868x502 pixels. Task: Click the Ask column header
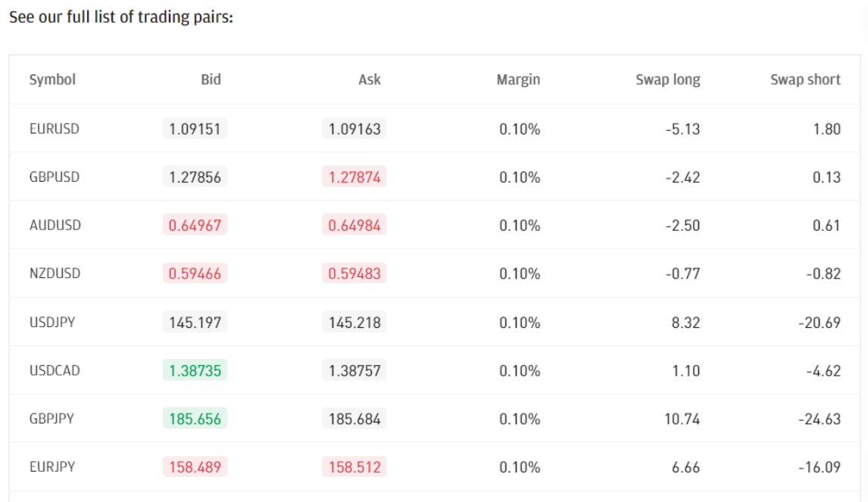pyautogui.click(x=369, y=80)
